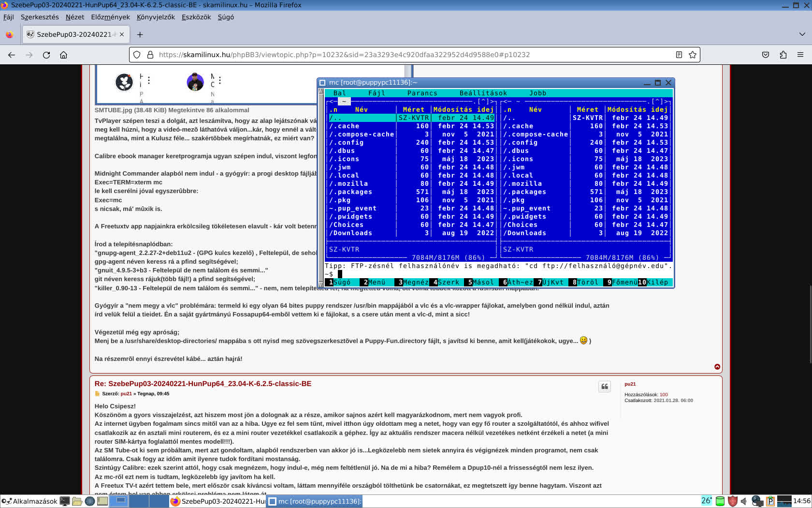This screenshot has height=508, width=812.
Task: Focus the Firefox URL address field
Action: (x=414, y=55)
